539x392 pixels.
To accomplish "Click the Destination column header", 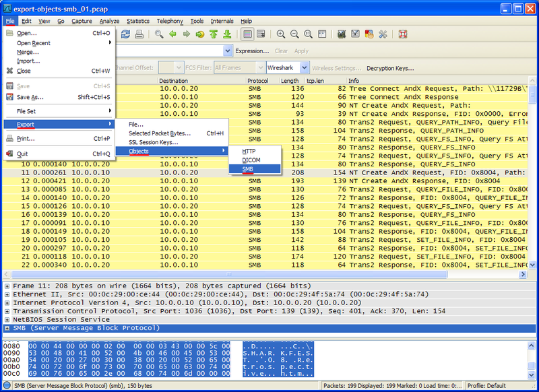I will point(201,81).
